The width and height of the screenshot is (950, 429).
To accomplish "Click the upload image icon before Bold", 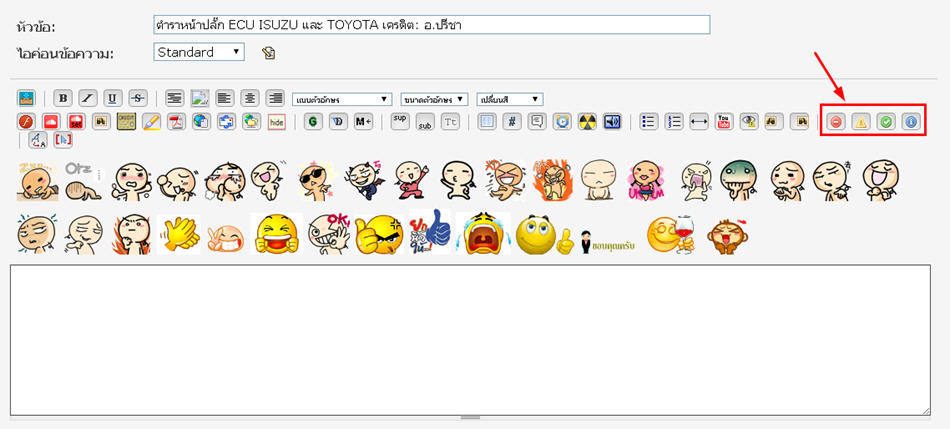I will coord(26,98).
